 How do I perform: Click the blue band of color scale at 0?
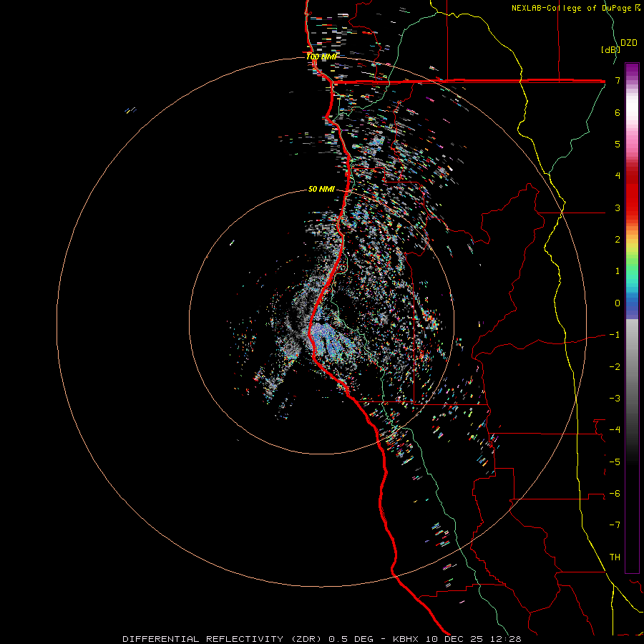632,303
